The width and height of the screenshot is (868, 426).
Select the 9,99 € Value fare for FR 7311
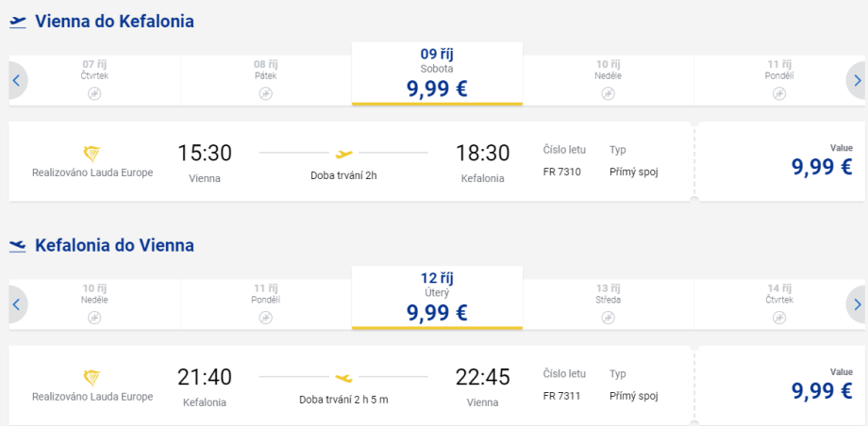tap(821, 390)
